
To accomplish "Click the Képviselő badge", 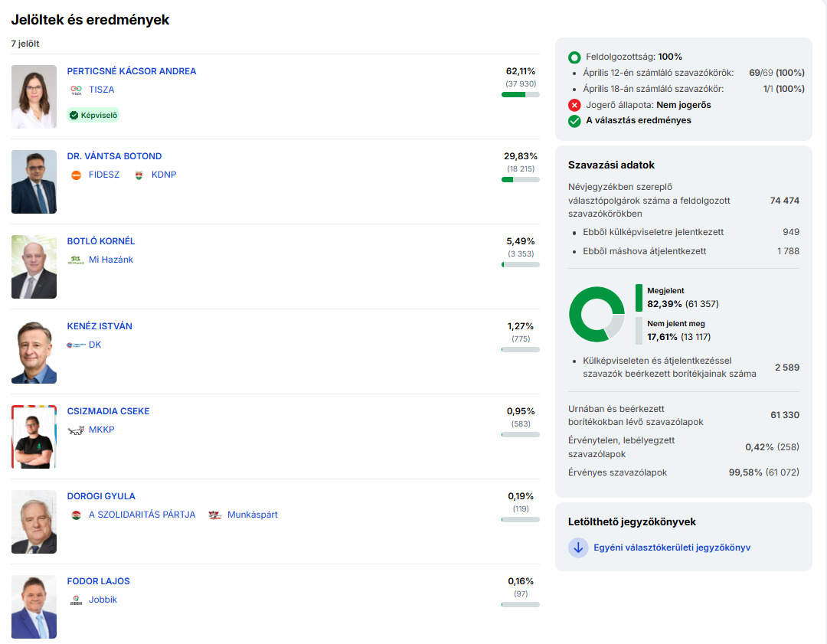I will 93,115.
